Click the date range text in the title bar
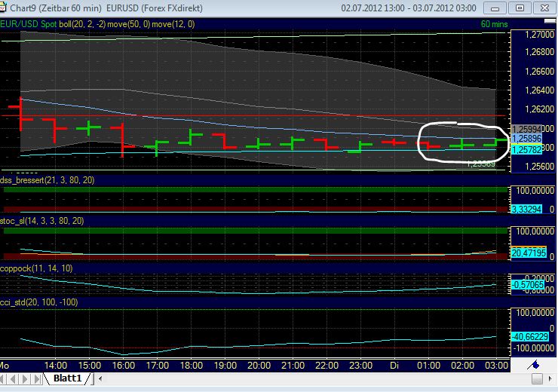This screenshot has height=392, width=558. pos(409,8)
